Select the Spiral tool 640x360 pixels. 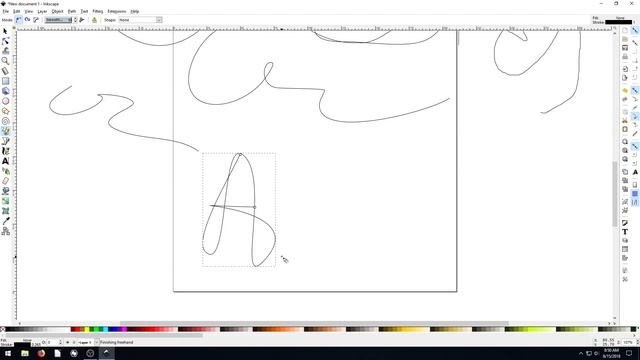[x=5, y=121]
